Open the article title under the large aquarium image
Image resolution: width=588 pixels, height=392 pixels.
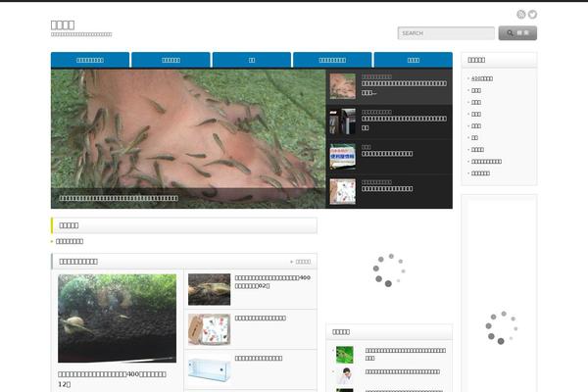tap(112, 379)
